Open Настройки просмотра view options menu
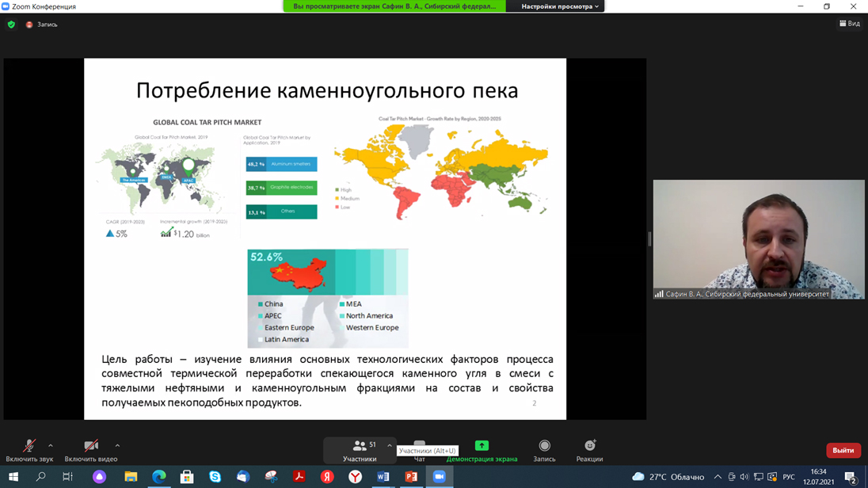Viewport: 868px width, 488px height. 559,6
